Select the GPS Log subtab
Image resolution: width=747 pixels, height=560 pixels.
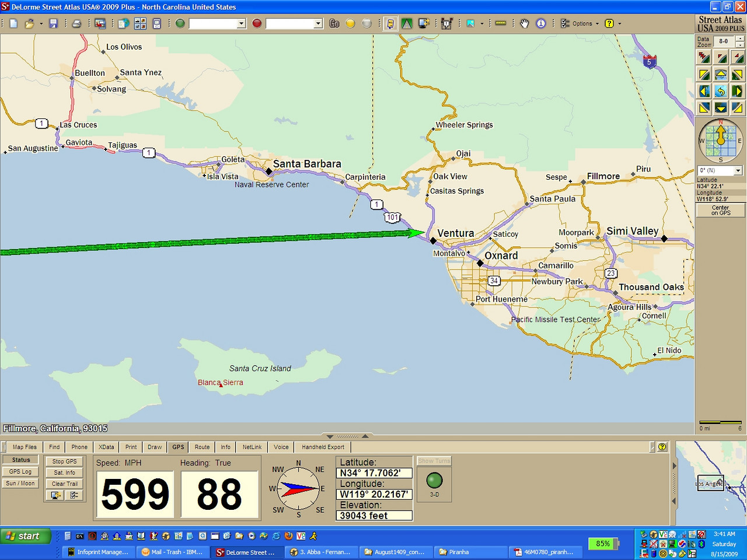20,471
